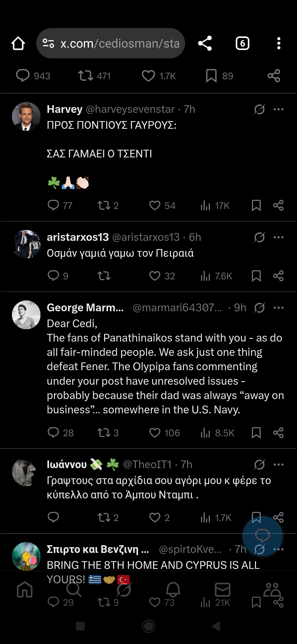Open the browser three-dot overflow menu
The image size is (297, 644).
pyautogui.click(x=279, y=43)
